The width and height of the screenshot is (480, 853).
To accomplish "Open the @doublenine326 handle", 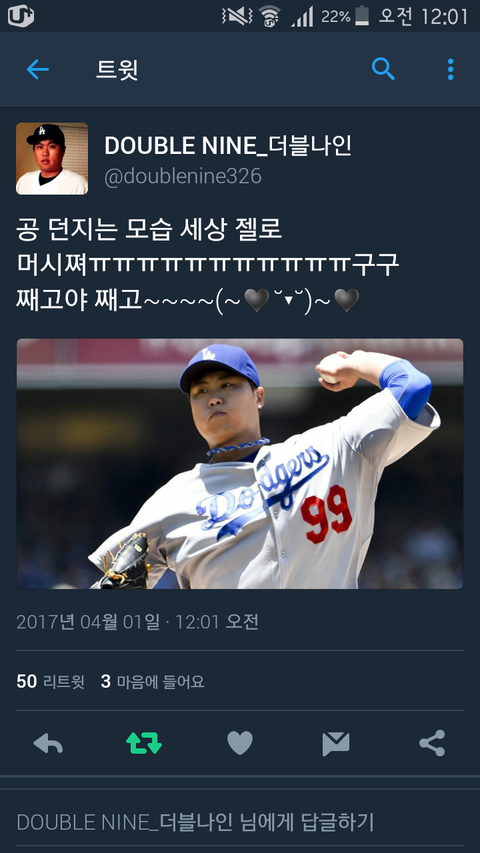I will click(183, 177).
